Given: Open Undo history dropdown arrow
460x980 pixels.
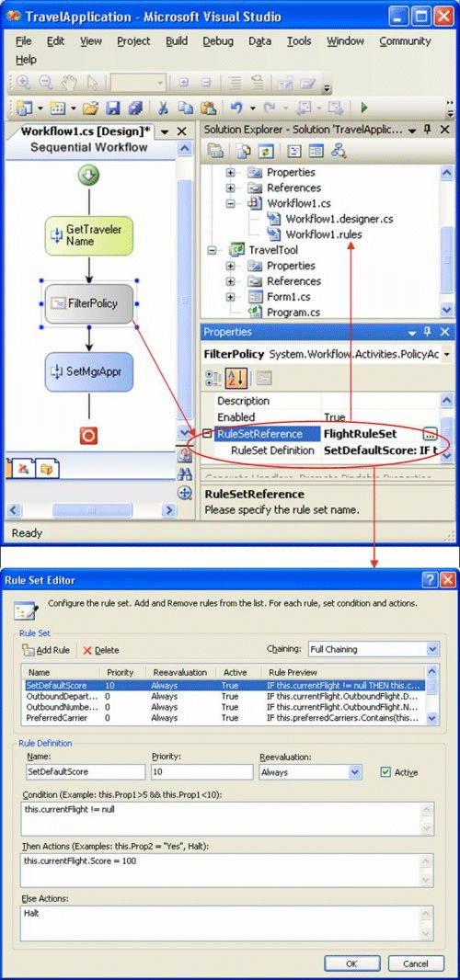Looking at the screenshot, I should (252, 108).
